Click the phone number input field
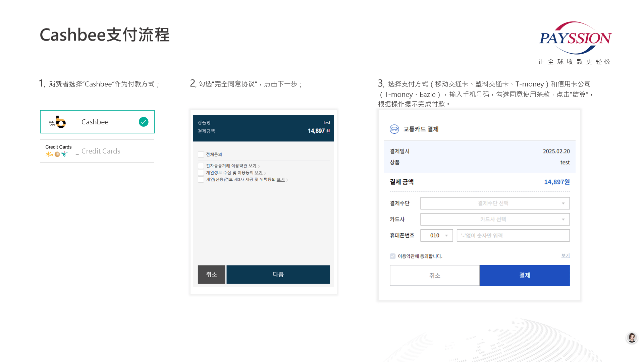 (x=513, y=236)
